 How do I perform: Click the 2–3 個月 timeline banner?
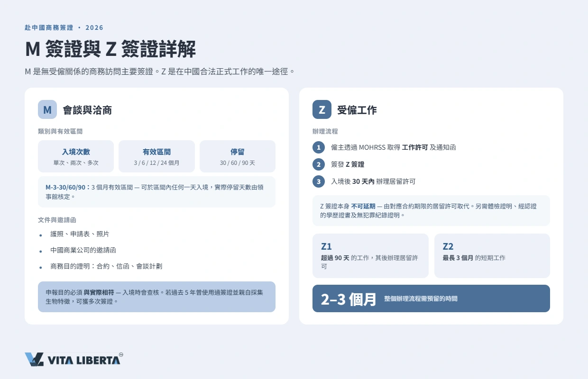coord(431,298)
